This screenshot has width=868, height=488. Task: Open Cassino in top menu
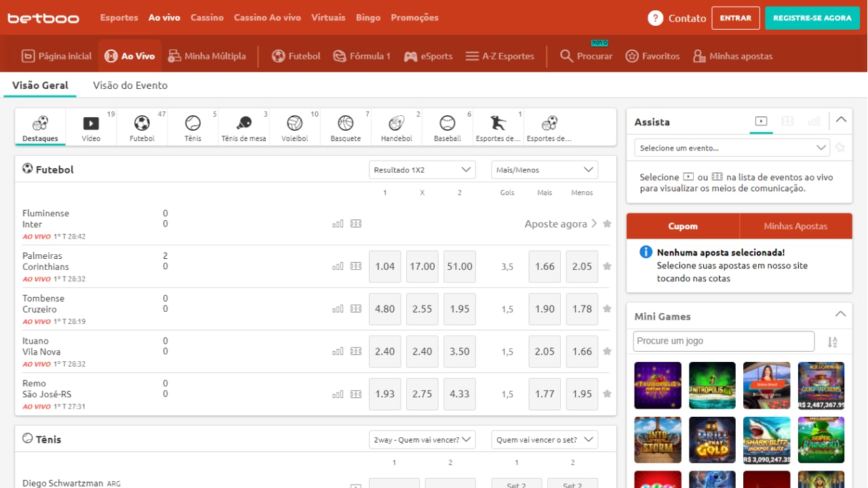tap(207, 18)
